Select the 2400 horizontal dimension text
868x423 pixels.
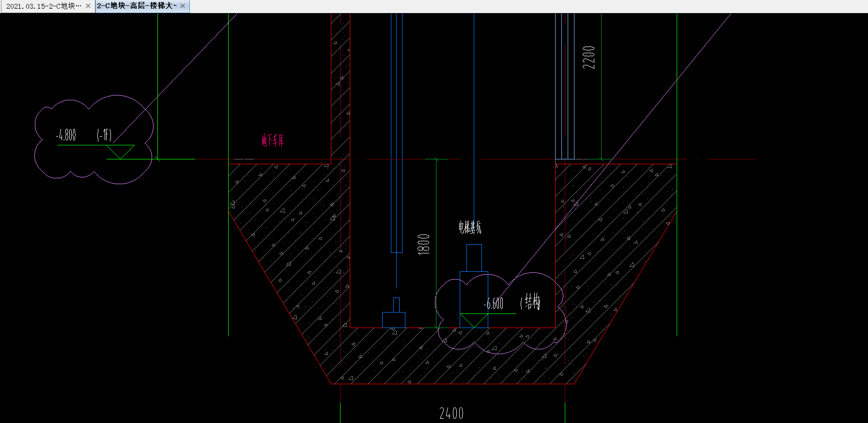click(451, 413)
